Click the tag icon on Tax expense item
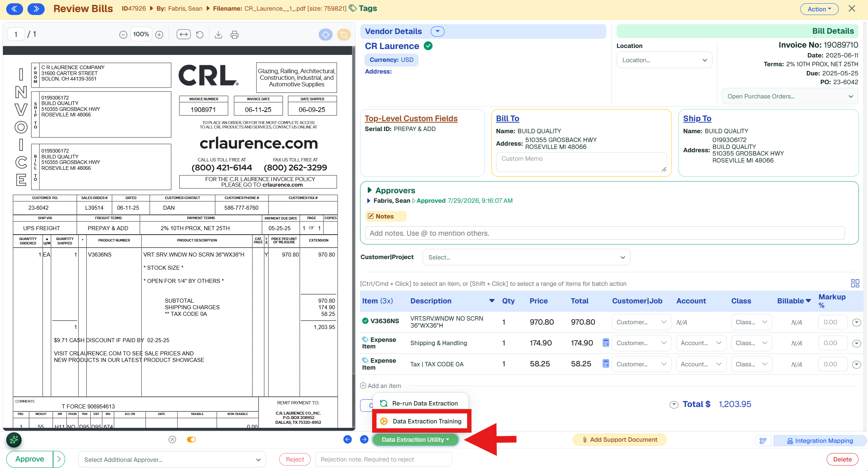Screen dimensions: 868x471 [x=365, y=360]
